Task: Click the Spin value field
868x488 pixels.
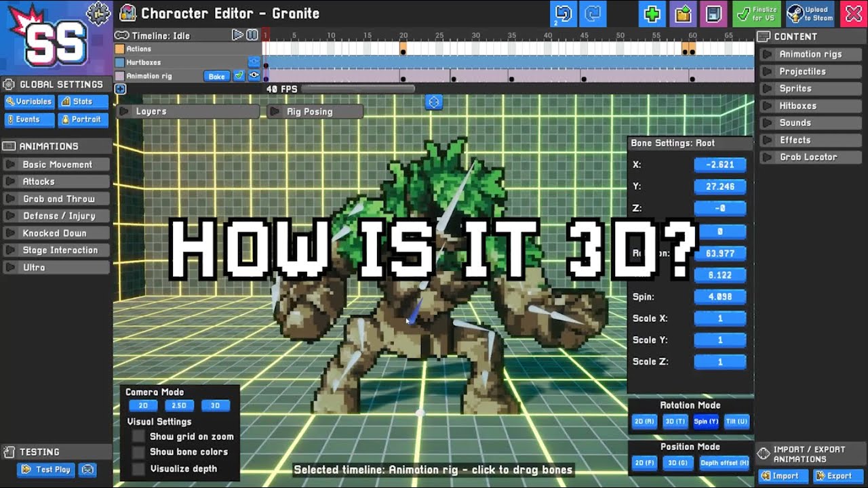Action: (720, 297)
